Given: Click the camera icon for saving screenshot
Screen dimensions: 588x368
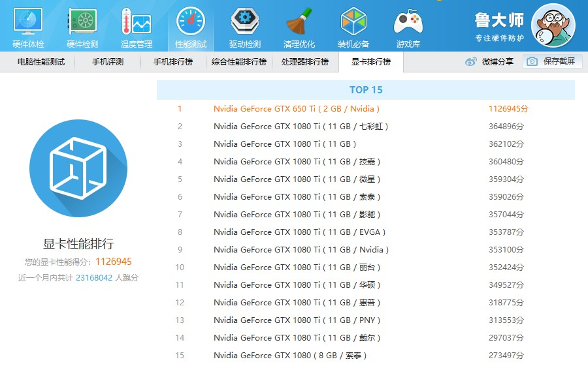Looking at the screenshot, I should click(532, 61).
